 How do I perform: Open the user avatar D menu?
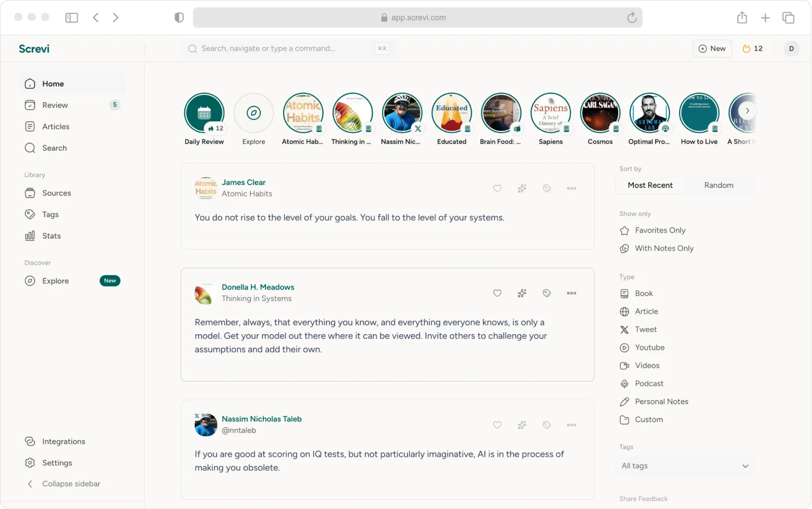click(791, 49)
